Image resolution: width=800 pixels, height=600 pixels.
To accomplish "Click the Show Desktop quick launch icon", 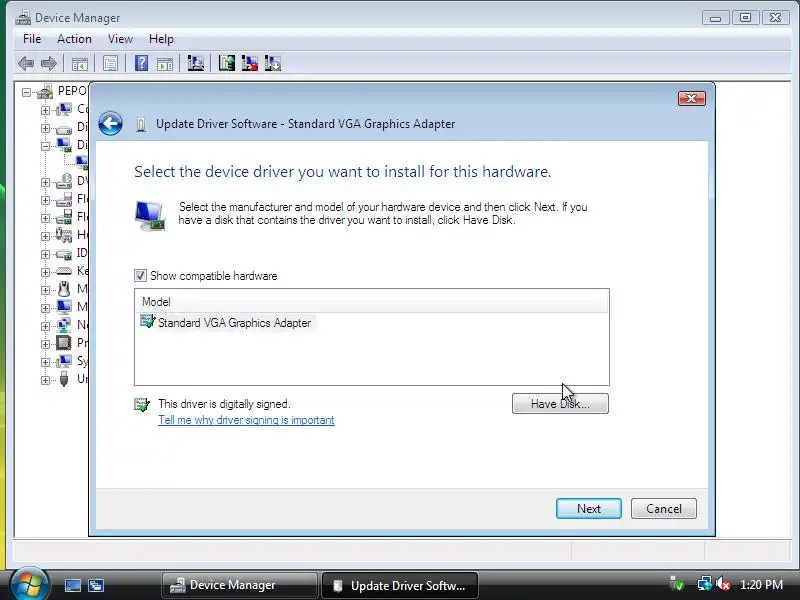I will (72, 585).
